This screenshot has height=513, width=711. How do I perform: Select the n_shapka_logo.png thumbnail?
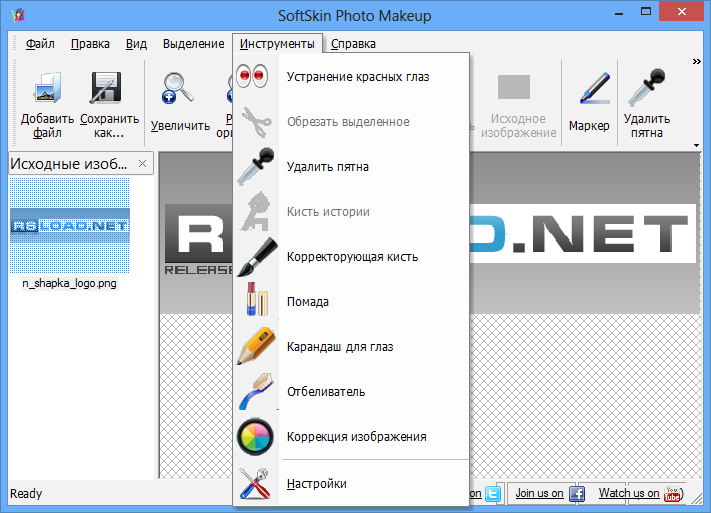tap(70, 225)
